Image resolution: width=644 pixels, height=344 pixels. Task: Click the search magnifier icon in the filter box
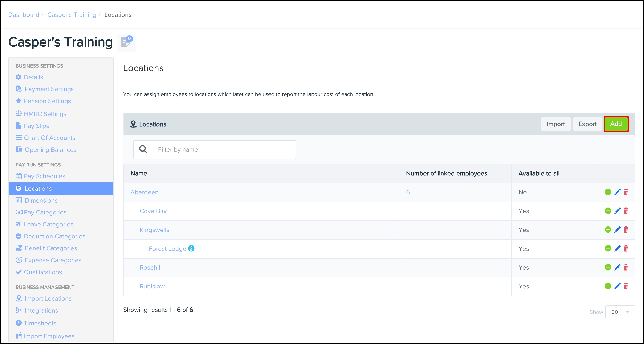click(143, 149)
